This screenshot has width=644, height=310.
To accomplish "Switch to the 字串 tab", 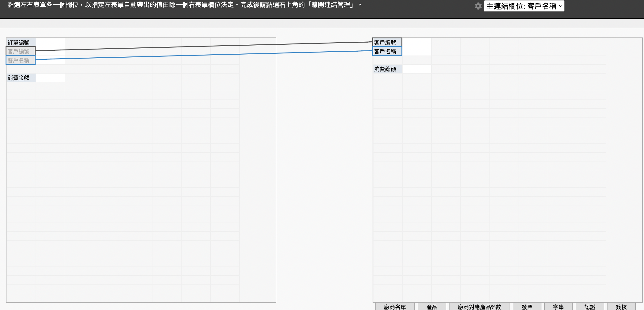I will tap(558, 307).
